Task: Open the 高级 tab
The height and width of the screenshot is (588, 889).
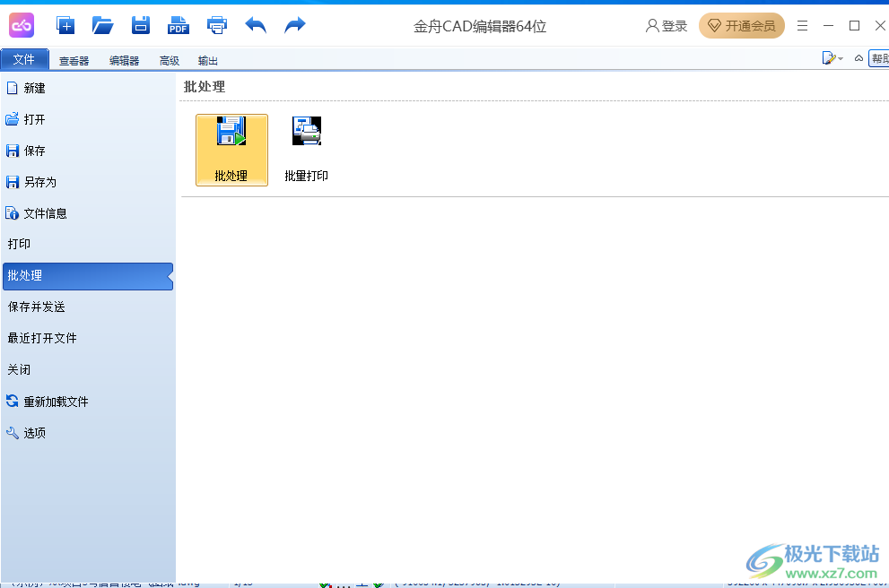Action: point(170,61)
